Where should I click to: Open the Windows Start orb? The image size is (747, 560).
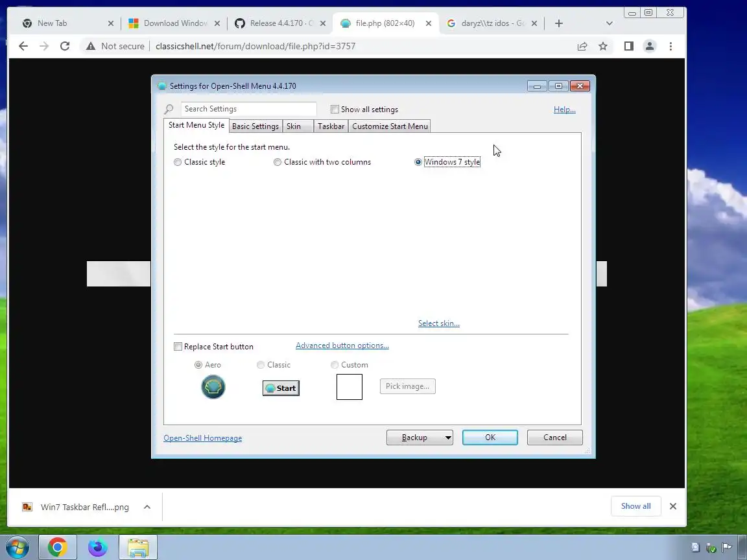click(x=17, y=548)
